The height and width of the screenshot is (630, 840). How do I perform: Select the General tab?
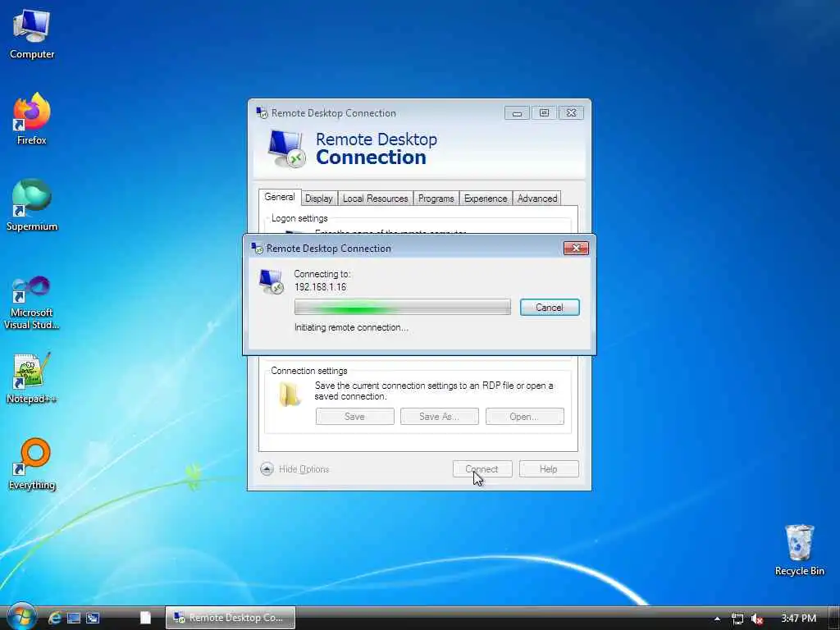(x=279, y=197)
